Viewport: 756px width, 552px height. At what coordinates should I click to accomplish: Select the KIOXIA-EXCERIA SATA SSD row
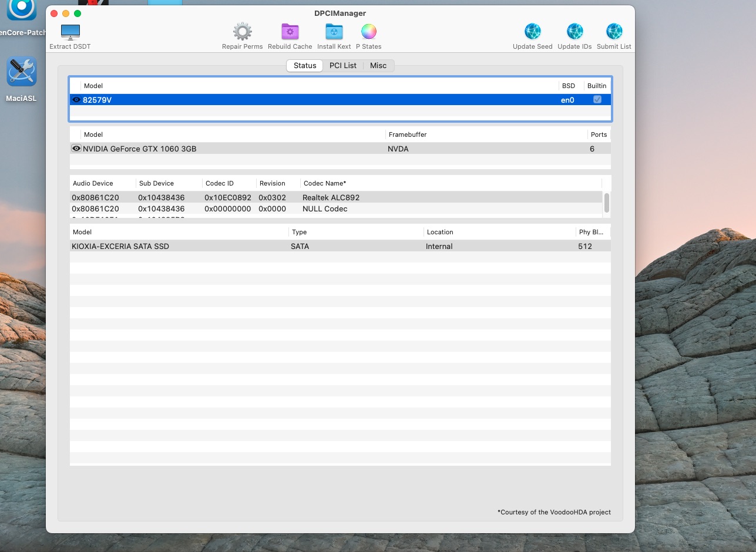(x=120, y=246)
